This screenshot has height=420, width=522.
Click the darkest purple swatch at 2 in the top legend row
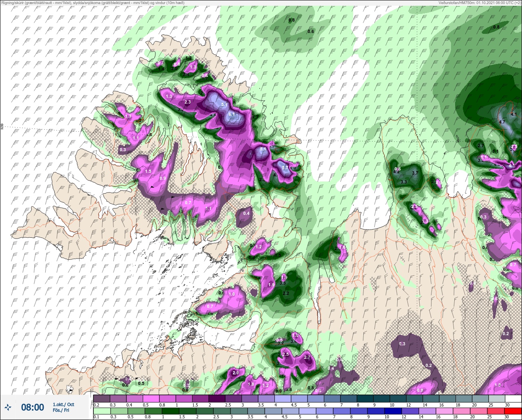coord(217,398)
